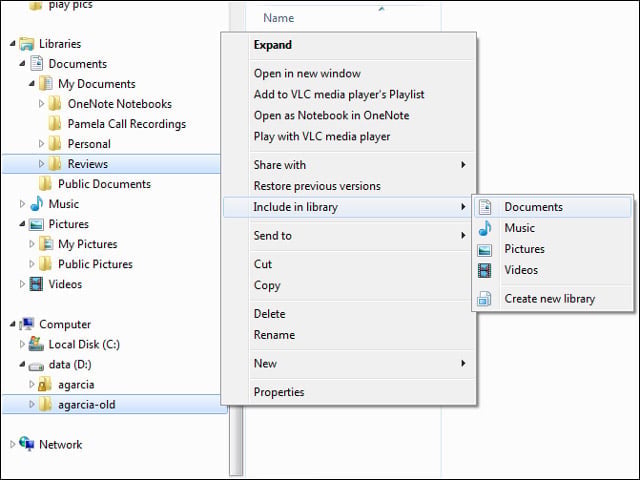Viewport: 640px width, 480px height.
Task: Select Delete in the context menu
Action: coord(349,314)
